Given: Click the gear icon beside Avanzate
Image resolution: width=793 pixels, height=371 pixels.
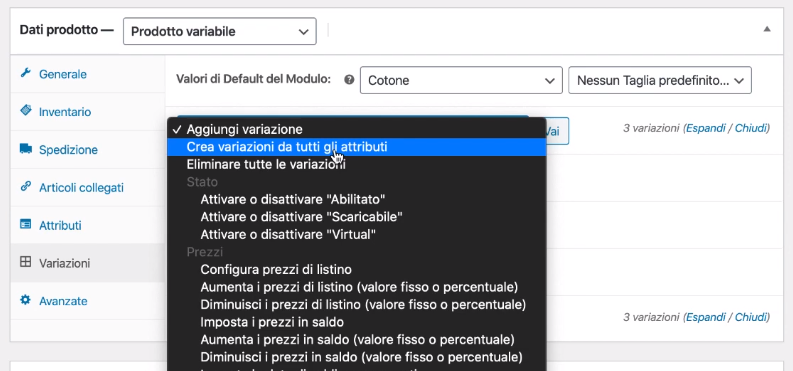Looking at the screenshot, I should tap(25, 300).
